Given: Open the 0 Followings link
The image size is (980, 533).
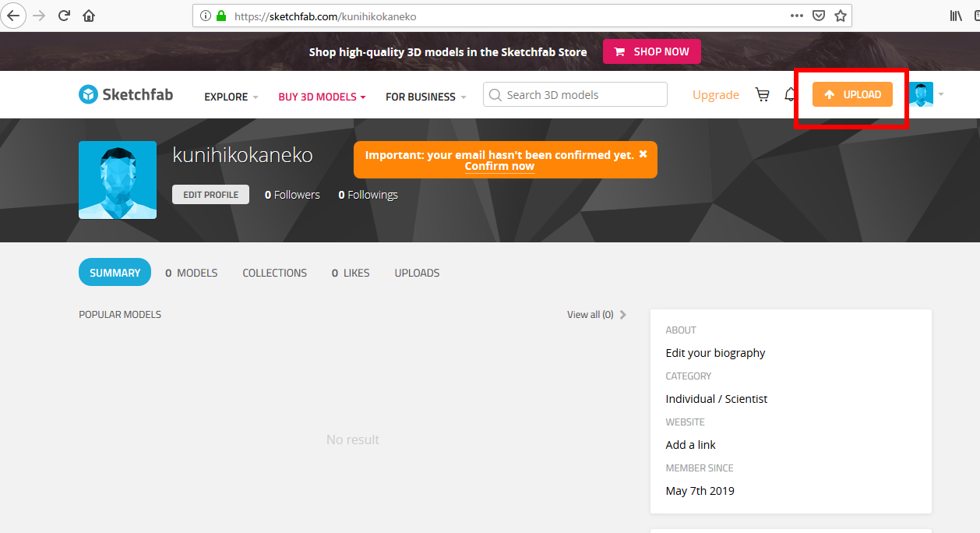Looking at the screenshot, I should pyautogui.click(x=368, y=195).
